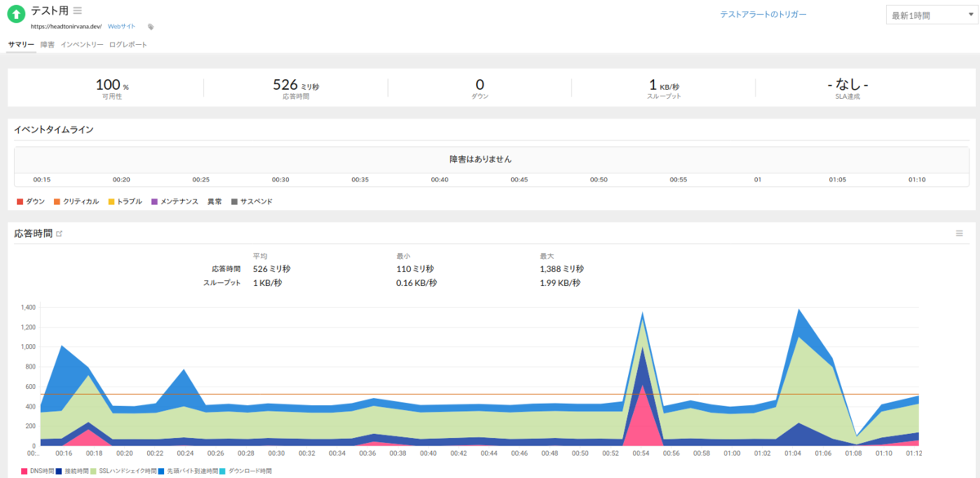The height and width of the screenshot is (478, 980).
Task: Switch to the 障害 tab
Action: coord(47,44)
